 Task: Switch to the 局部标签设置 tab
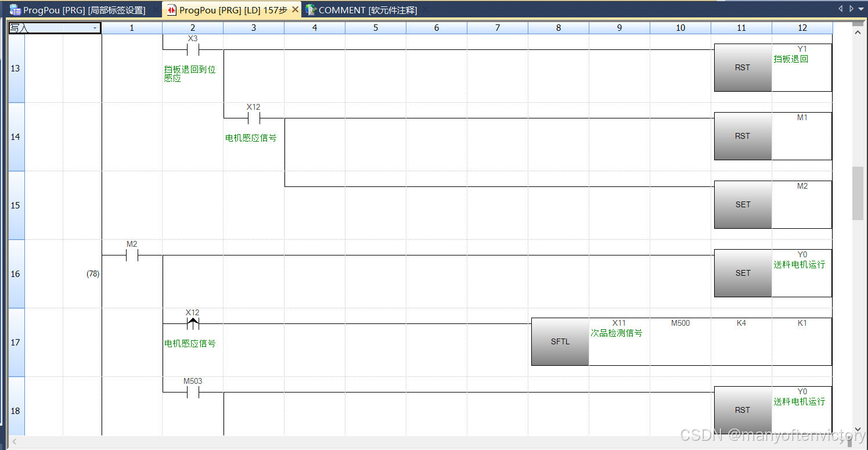(x=78, y=10)
